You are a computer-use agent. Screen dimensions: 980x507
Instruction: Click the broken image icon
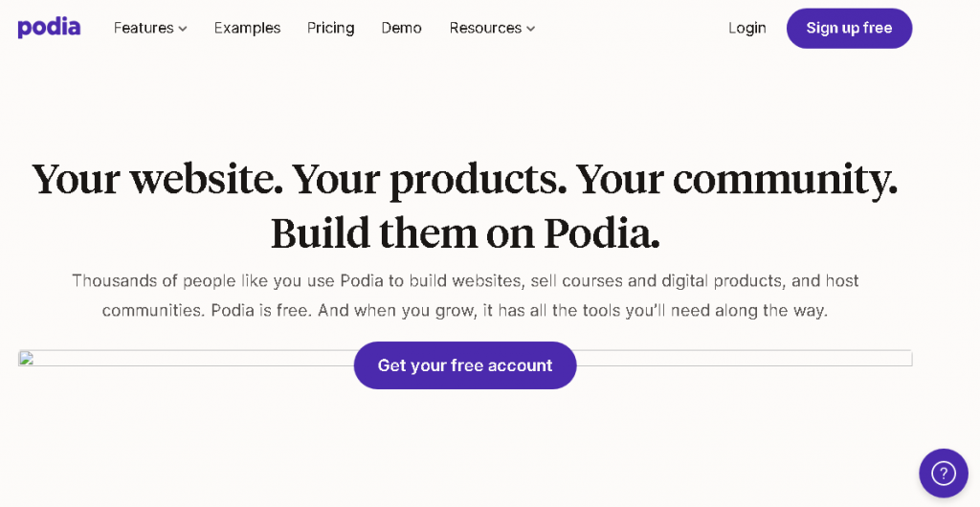pos(26,358)
